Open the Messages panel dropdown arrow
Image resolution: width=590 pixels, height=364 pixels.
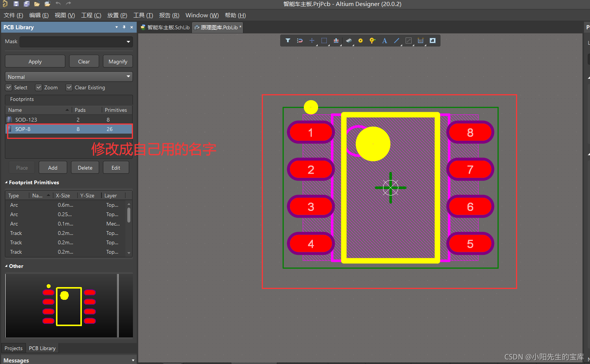coord(133,360)
